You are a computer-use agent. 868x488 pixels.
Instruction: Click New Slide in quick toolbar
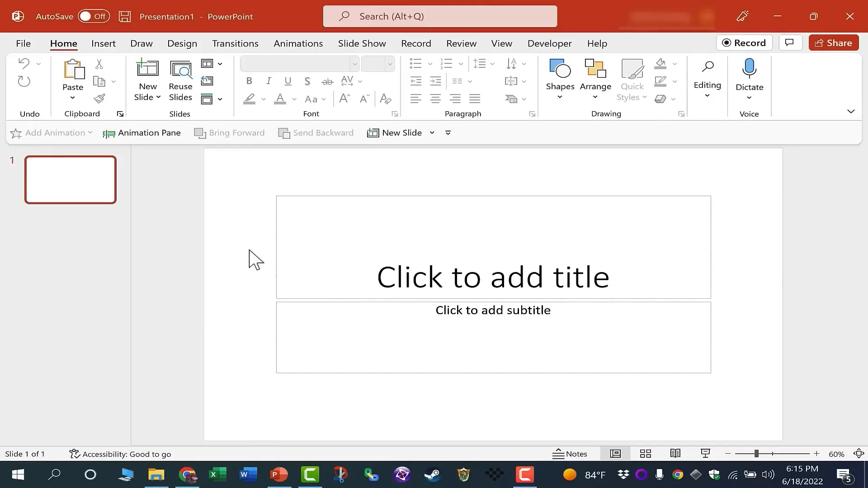point(395,133)
